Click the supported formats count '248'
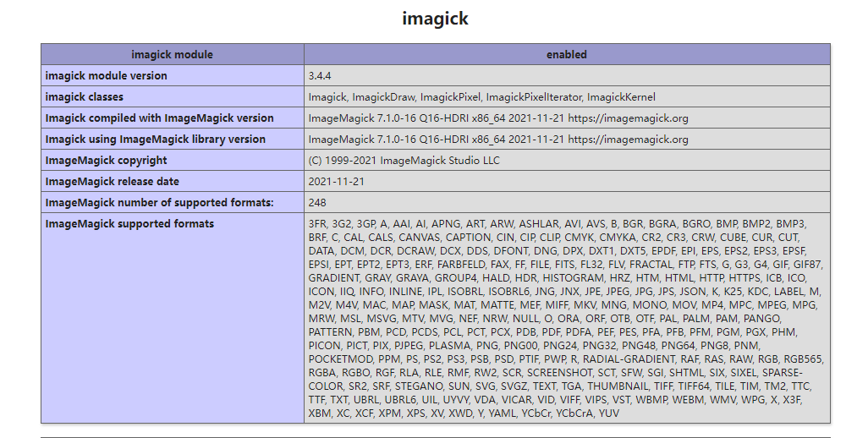The image size is (868, 438). (x=317, y=202)
